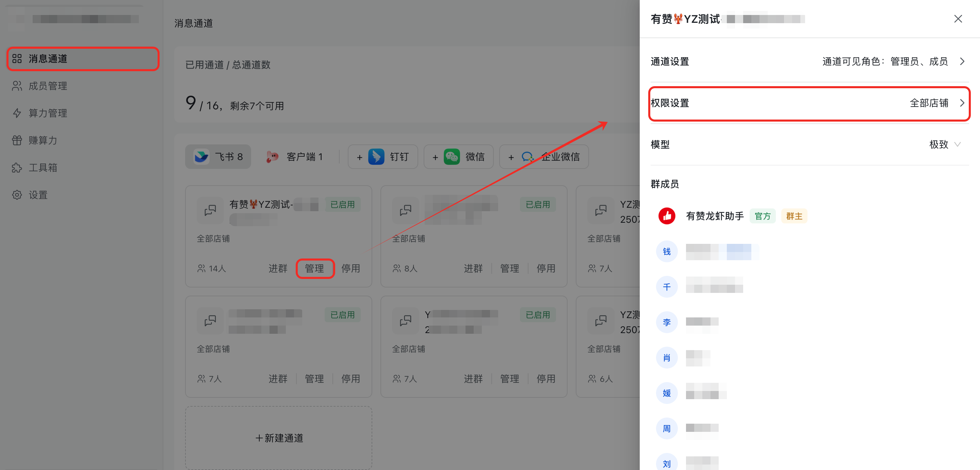The width and height of the screenshot is (980, 470).
Task: Click the 肖 member avatar
Action: [x=667, y=358]
